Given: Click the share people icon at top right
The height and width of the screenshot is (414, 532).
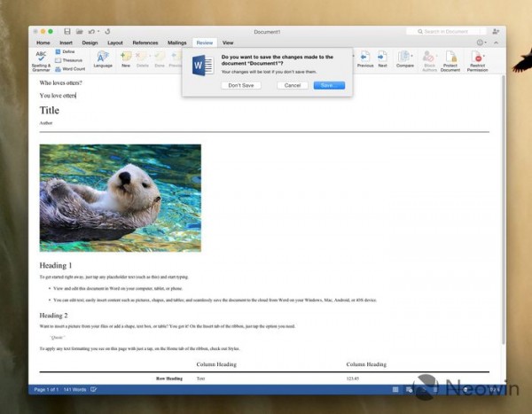Looking at the screenshot, I should pos(496,32).
